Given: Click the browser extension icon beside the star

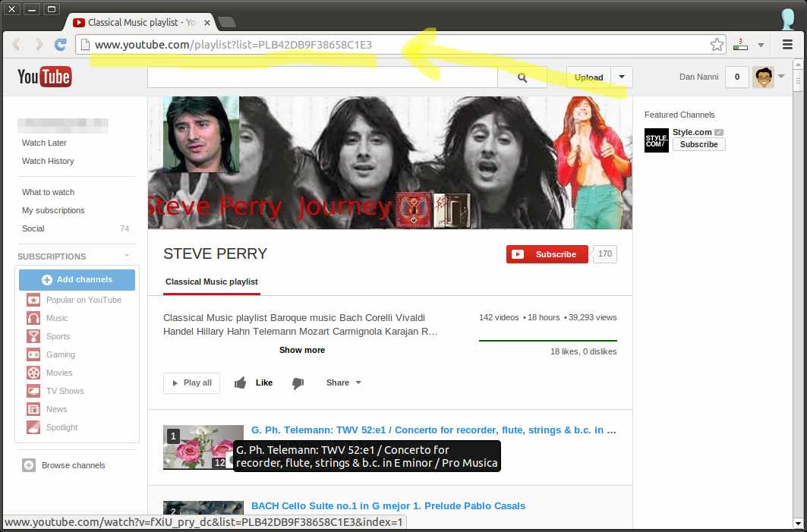Looking at the screenshot, I should [741, 45].
